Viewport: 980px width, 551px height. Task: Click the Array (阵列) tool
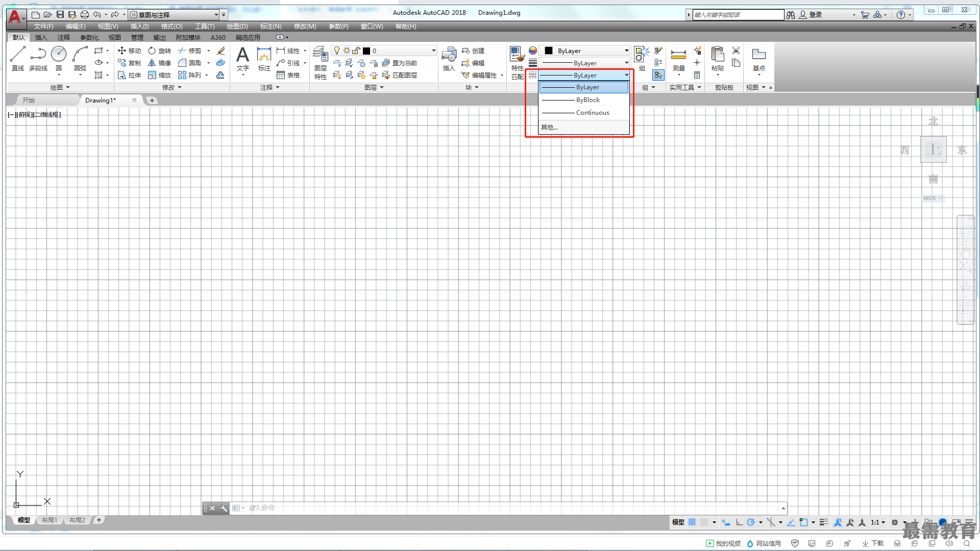(x=189, y=75)
